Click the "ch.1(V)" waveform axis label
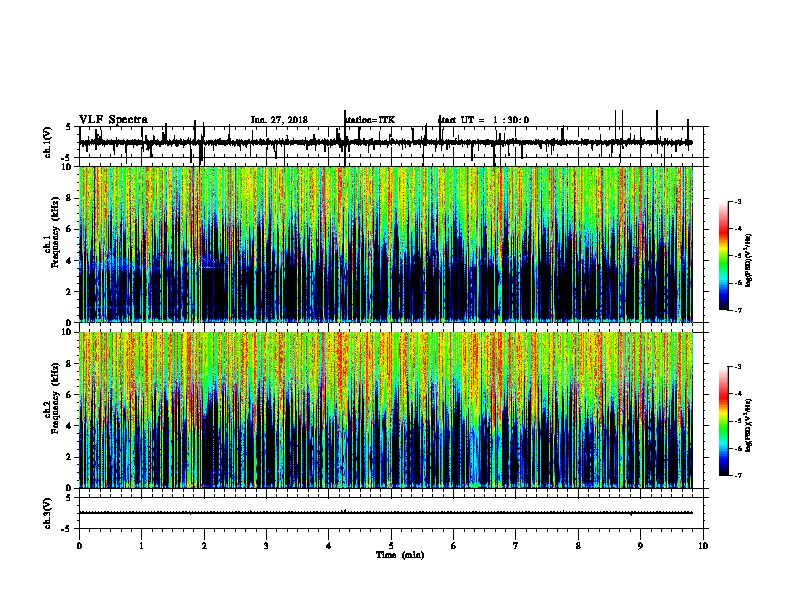The width and height of the screenshot is (792, 612). (48, 142)
